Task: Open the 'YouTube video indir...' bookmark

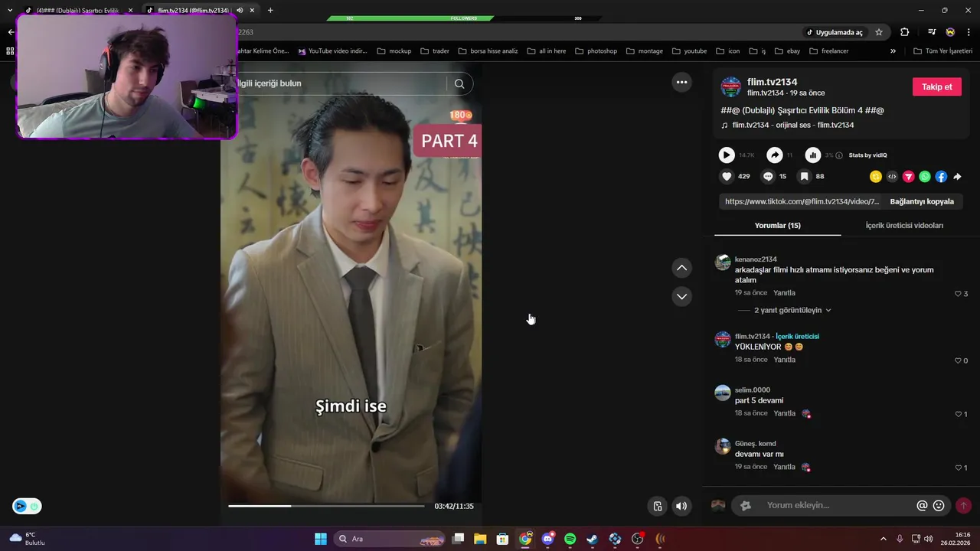Action: (332, 51)
